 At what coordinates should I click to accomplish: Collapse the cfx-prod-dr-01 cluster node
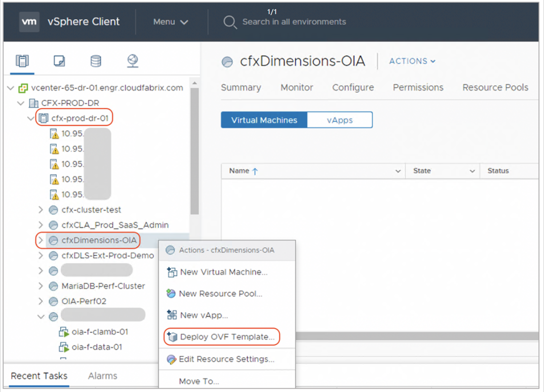point(30,118)
